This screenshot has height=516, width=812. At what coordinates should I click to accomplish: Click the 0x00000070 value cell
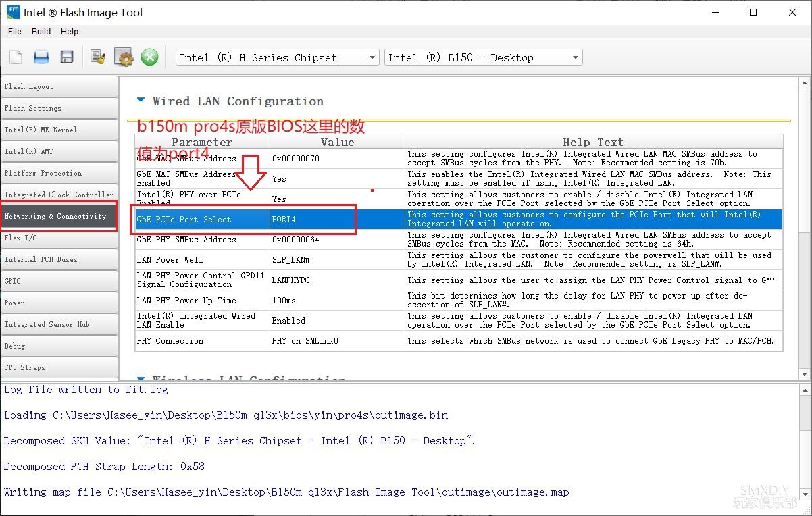tap(337, 159)
